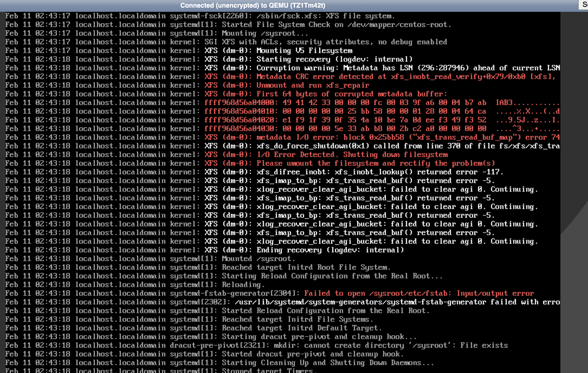Click hex dump address 'ffff968d56a04010'
Screen dimensions: 588x373
(239, 111)
